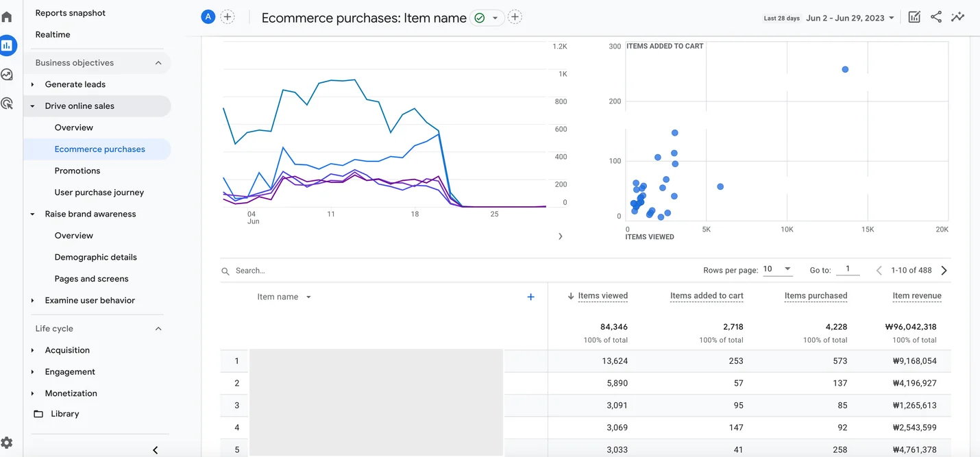This screenshot has height=457, width=980.
Task: Open the Admin settings gear
Action: pos(7,443)
